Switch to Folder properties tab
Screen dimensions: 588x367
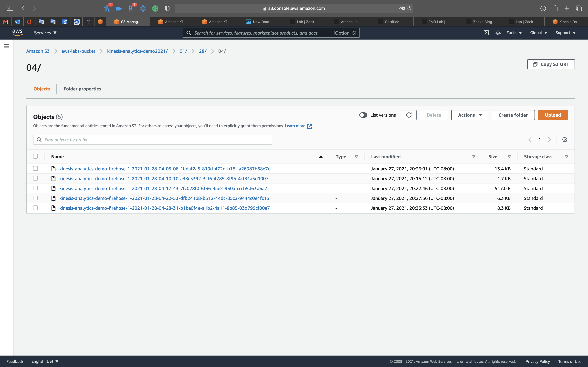pos(82,89)
